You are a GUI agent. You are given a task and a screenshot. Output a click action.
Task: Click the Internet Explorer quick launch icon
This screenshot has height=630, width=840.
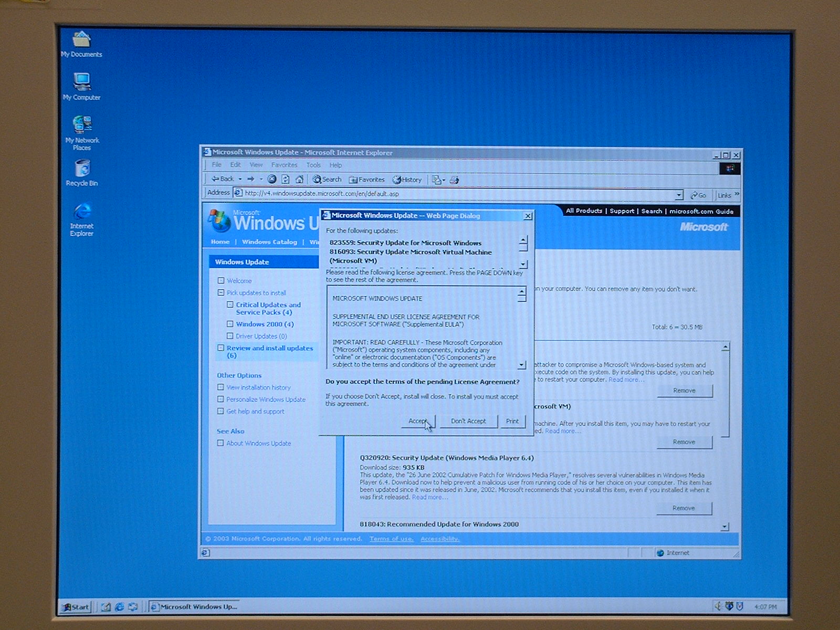point(120,607)
